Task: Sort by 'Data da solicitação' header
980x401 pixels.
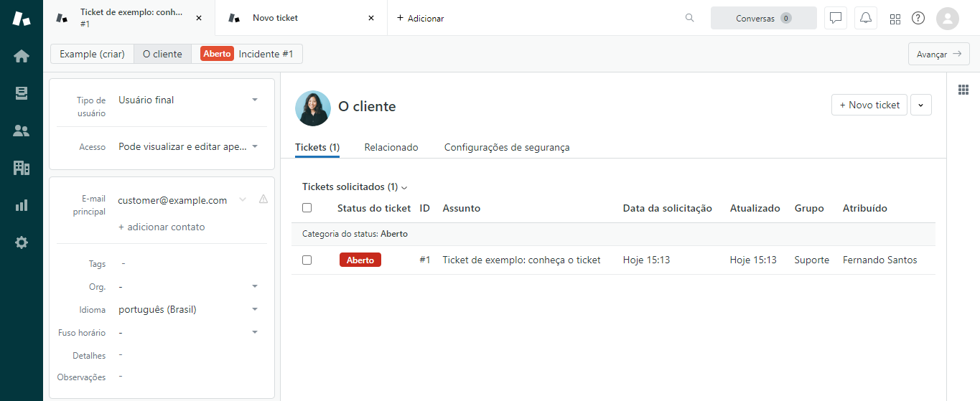Action: point(668,208)
